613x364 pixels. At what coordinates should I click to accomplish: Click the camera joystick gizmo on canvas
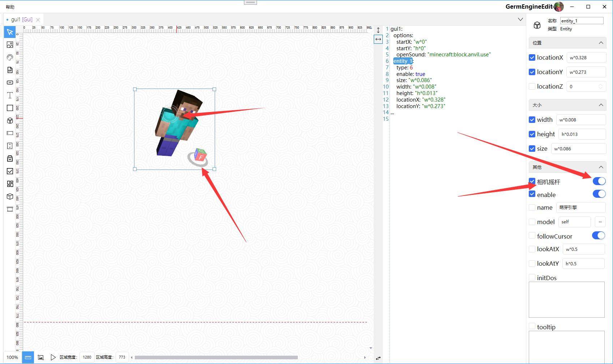tap(198, 157)
